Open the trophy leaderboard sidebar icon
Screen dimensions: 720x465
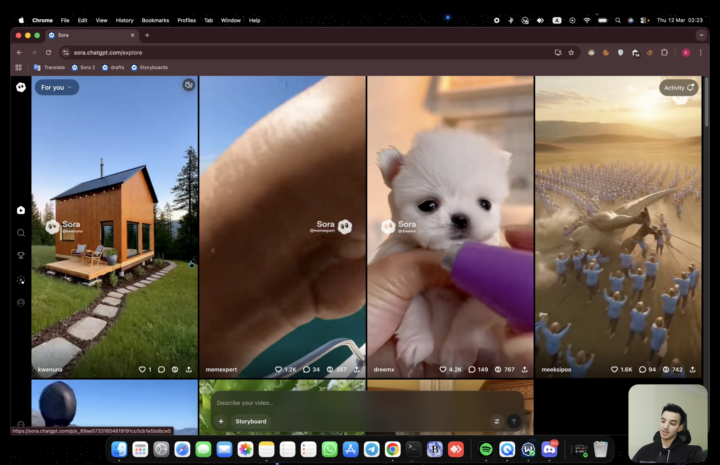tap(21, 256)
